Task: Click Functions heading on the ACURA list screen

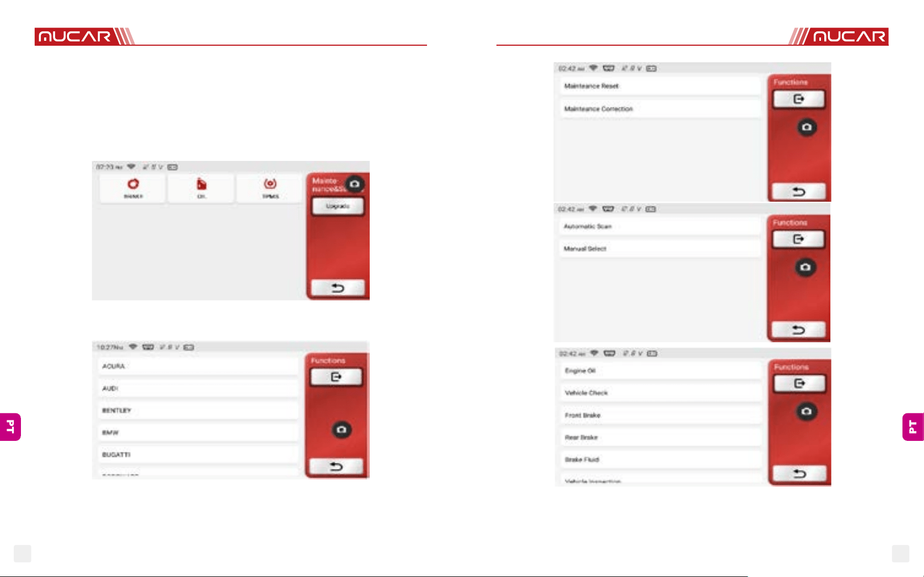Action: [328, 360]
